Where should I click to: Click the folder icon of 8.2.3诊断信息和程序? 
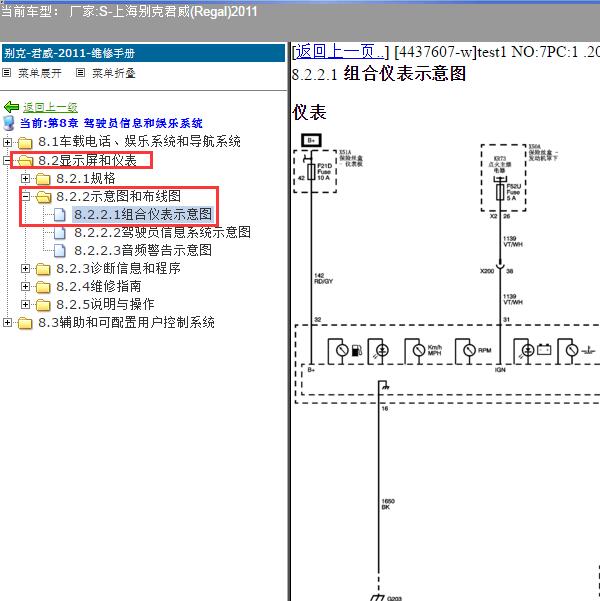(43, 269)
